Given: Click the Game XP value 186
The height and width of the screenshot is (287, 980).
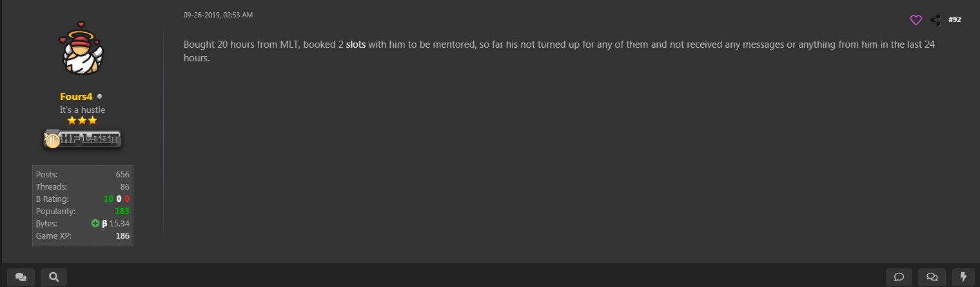Looking at the screenshot, I should (x=122, y=235).
